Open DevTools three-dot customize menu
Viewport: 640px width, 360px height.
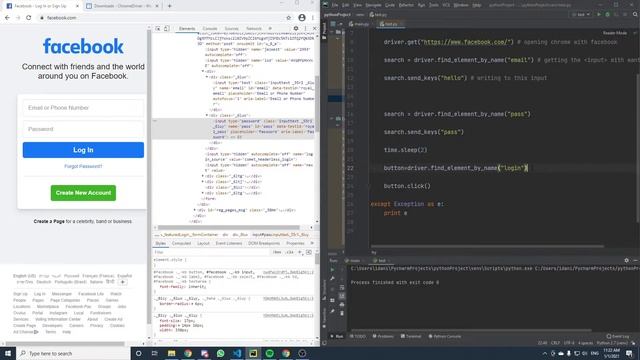(305, 29)
